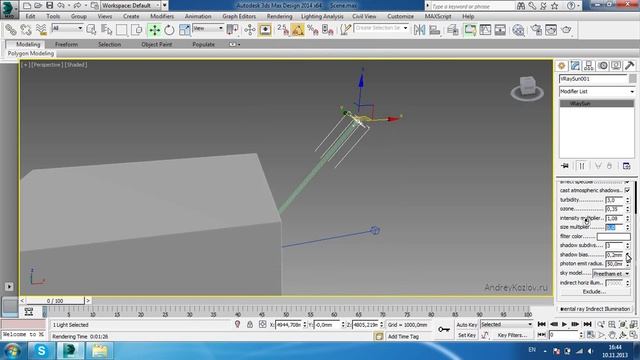Click the Unlink Selection icon

click(x=26, y=30)
